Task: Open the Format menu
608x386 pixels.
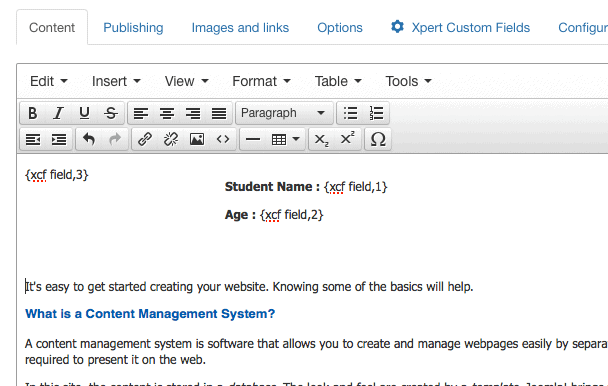Action: 261,81
